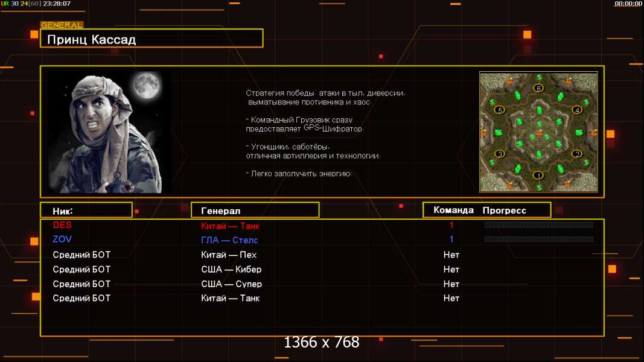This screenshot has height=362, width=644.
Task: Click the loading progress bar for DES
Action: pyautogui.click(x=538, y=225)
